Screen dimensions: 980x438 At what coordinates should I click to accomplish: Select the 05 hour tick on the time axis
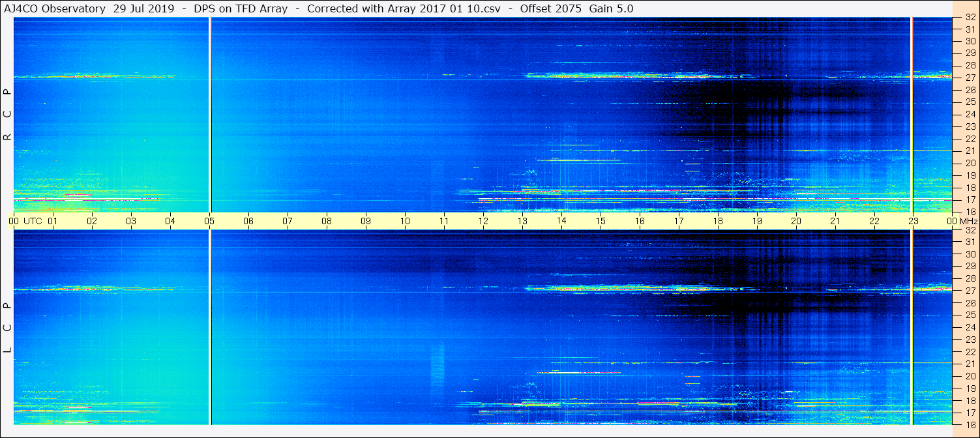click(209, 221)
